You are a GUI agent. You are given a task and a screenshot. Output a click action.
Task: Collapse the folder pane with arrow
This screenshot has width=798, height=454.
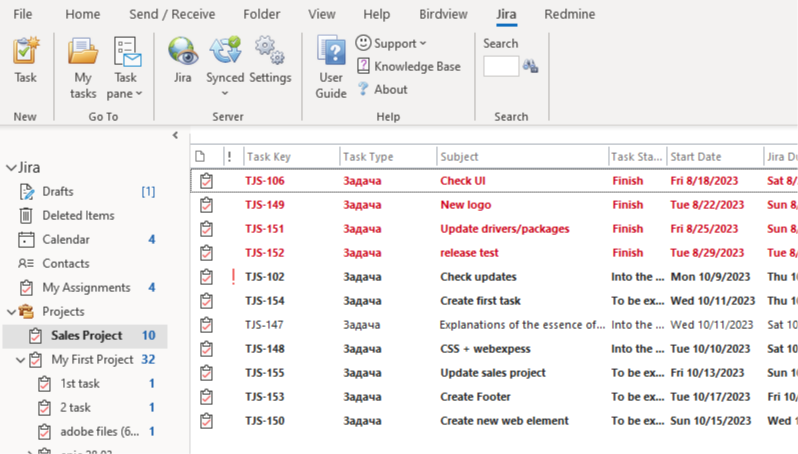tap(175, 135)
